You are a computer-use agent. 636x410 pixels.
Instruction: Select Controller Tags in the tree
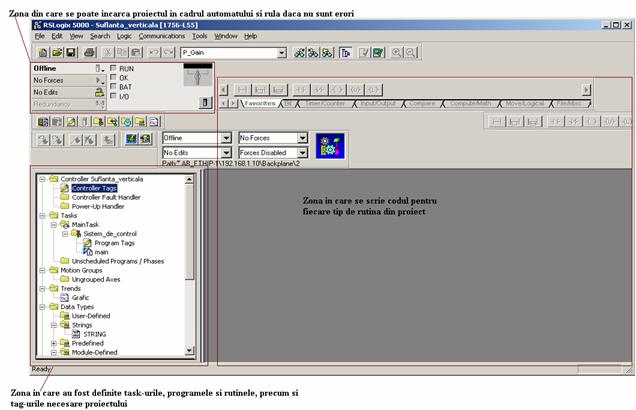[x=94, y=188]
